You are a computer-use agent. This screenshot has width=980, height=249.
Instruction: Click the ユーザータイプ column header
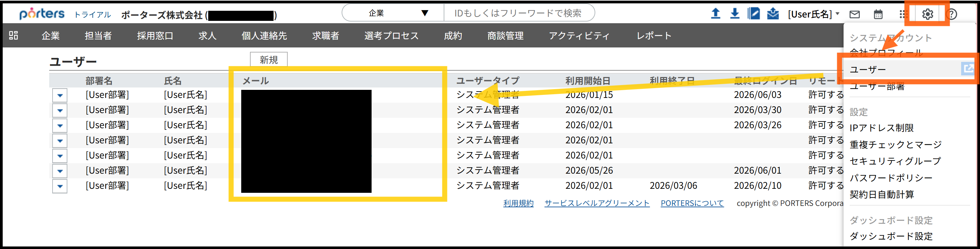pyautogui.click(x=488, y=81)
